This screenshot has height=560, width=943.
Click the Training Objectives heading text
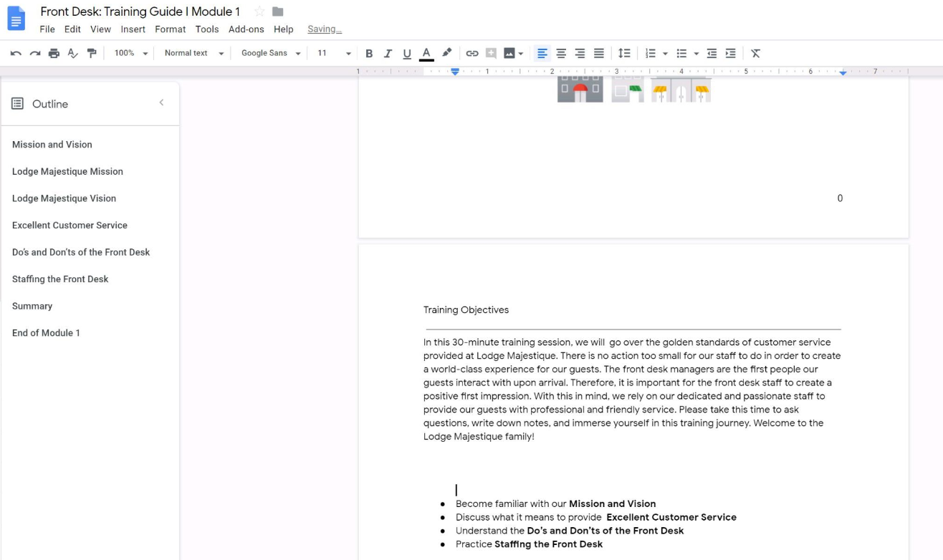point(466,310)
